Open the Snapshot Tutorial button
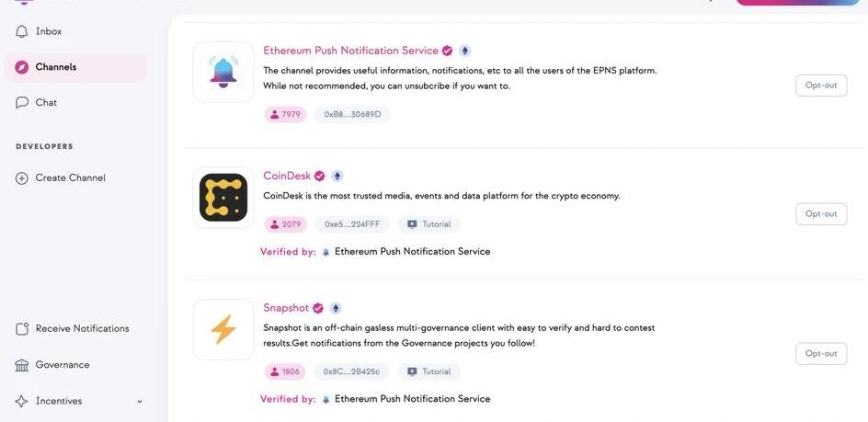868x422 pixels. click(x=429, y=372)
